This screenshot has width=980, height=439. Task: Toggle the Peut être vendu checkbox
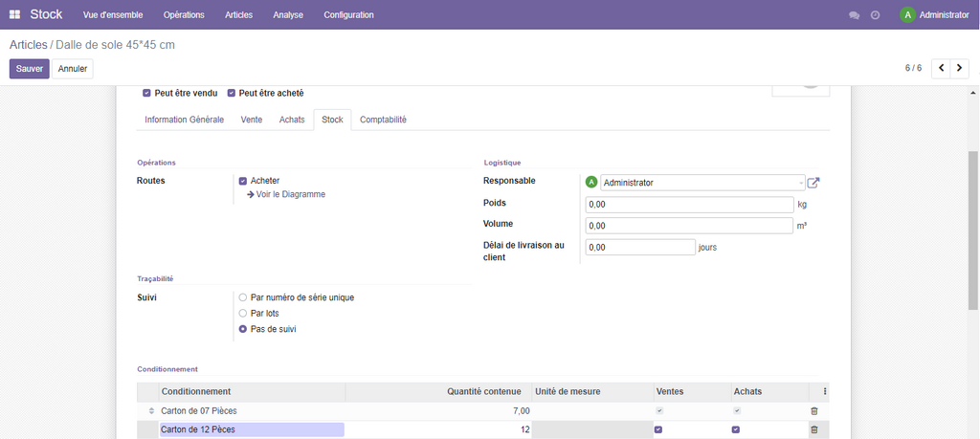(146, 93)
